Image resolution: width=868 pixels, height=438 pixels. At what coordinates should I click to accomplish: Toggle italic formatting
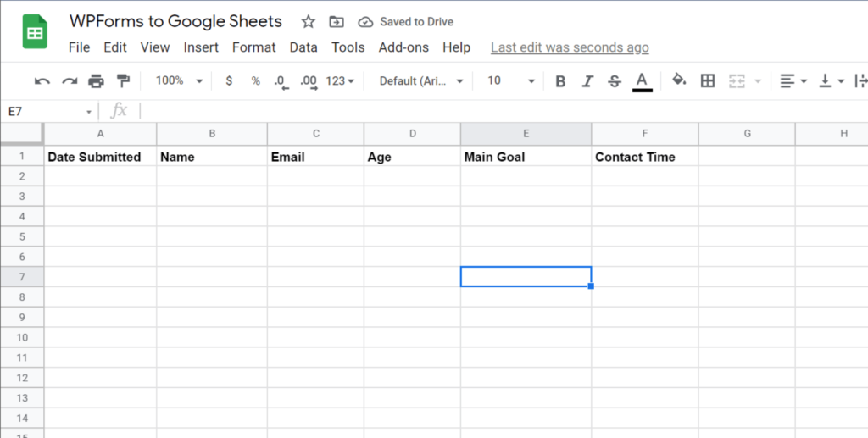587,81
